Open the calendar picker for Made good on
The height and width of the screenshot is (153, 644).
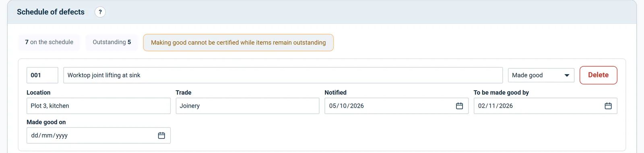[x=161, y=136]
